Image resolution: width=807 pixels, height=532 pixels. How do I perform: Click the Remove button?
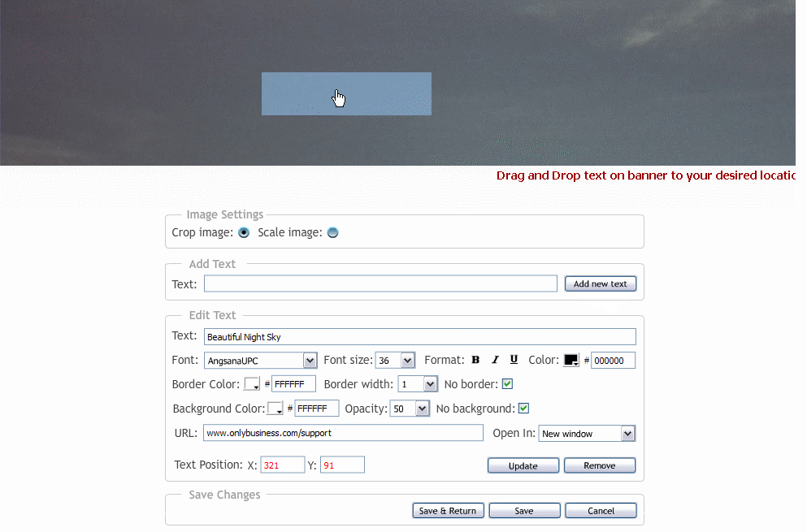[600, 465]
